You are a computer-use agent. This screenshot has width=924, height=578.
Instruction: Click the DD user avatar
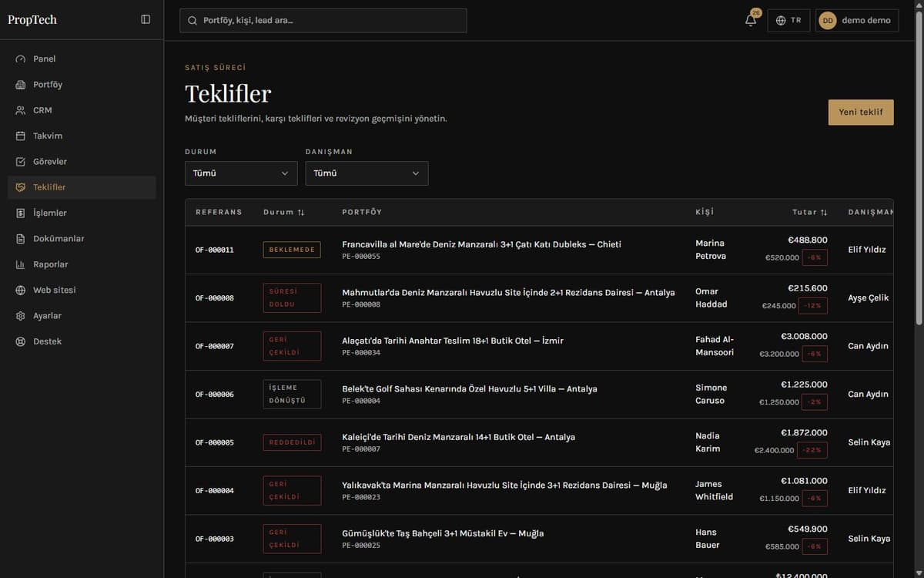828,21
